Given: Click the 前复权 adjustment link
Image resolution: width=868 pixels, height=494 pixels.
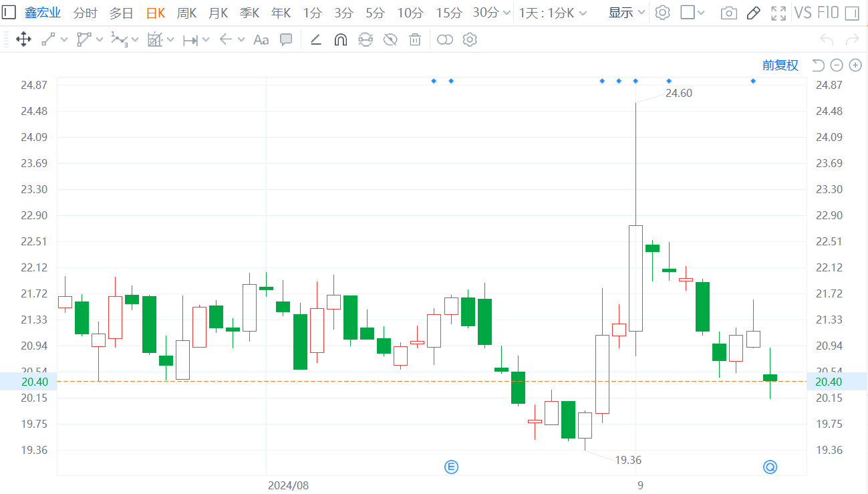Looking at the screenshot, I should [780, 65].
